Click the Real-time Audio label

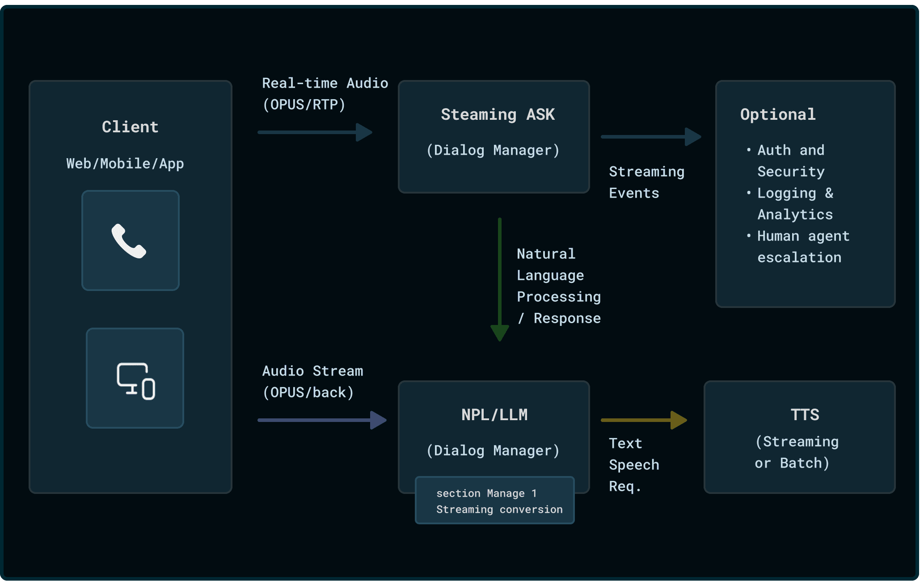325,83
